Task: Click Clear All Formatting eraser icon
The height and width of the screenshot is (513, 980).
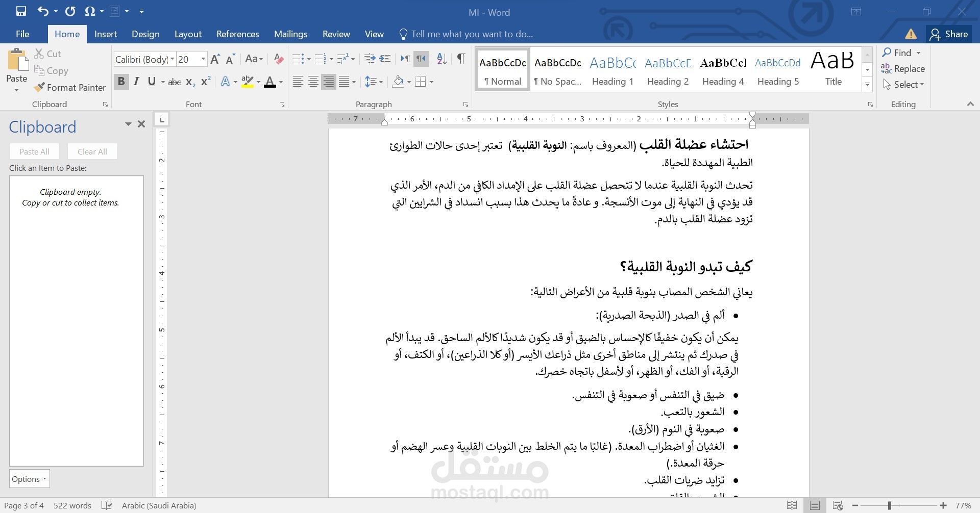Action: pyautogui.click(x=278, y=59)
